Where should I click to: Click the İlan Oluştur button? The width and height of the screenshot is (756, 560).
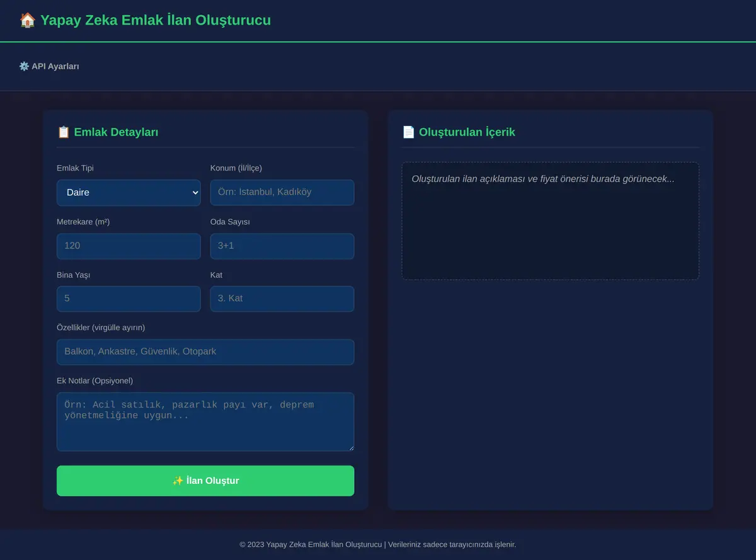click(x=205, y=481)
